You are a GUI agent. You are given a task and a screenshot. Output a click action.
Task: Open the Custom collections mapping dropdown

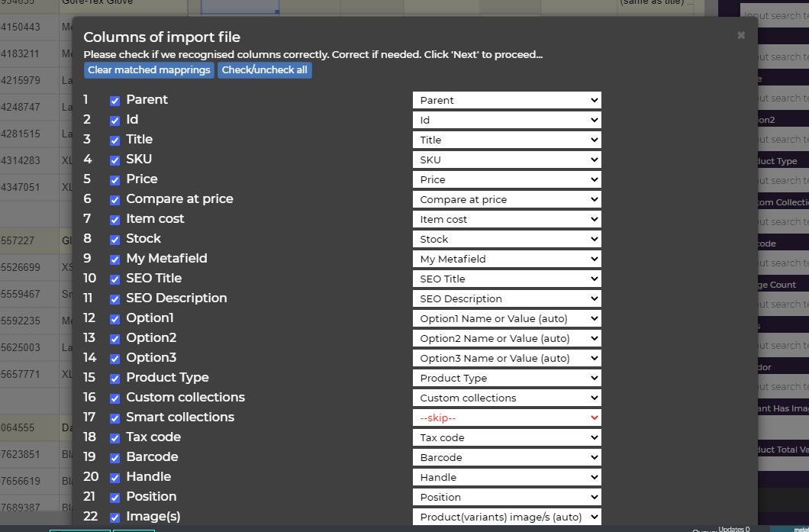click(507, 398)
